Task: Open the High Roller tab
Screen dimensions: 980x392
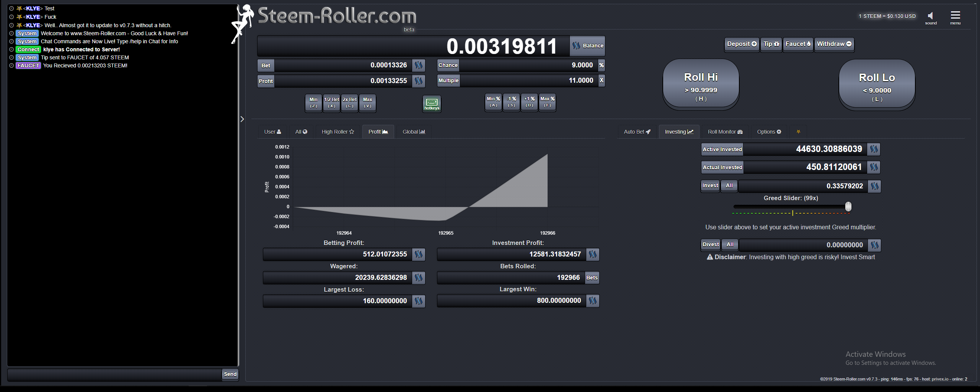Action: click(x=338, y=132)
